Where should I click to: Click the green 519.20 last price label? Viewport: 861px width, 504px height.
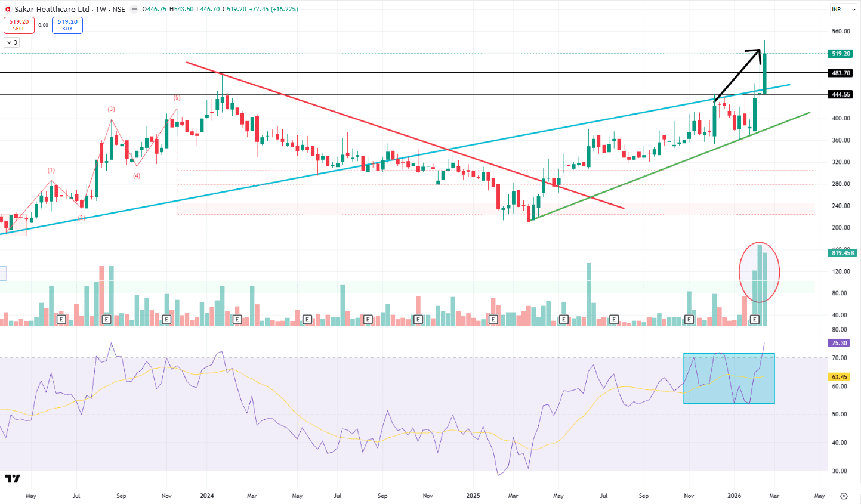pos(841,54)
